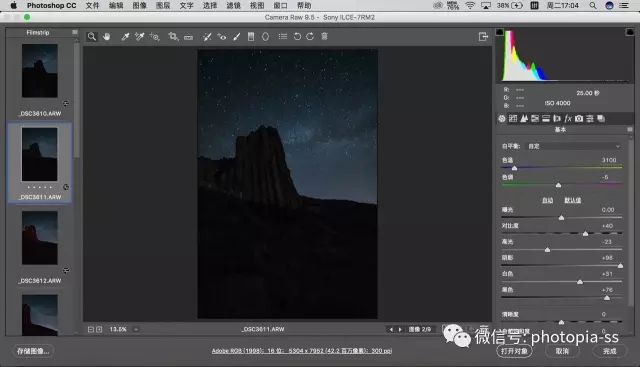Select the _DSC3611.ARW thumbnail
Screen dimensions: 640x367
tap(40, 154)
